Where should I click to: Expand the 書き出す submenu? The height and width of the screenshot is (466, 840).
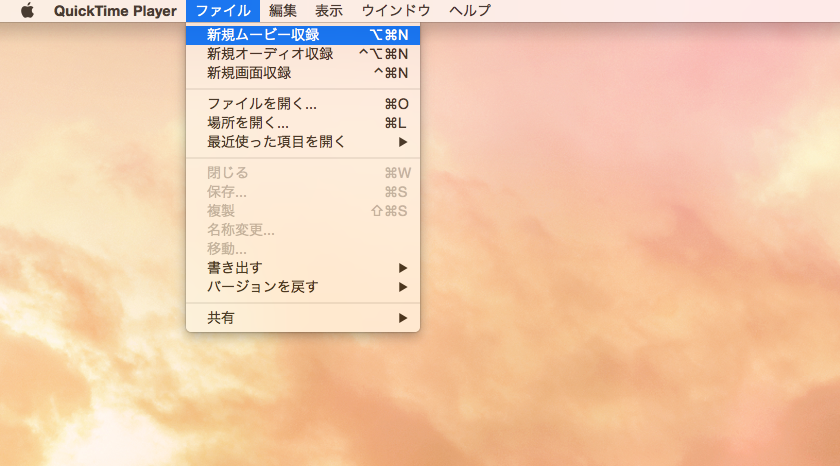click(303, 268)
